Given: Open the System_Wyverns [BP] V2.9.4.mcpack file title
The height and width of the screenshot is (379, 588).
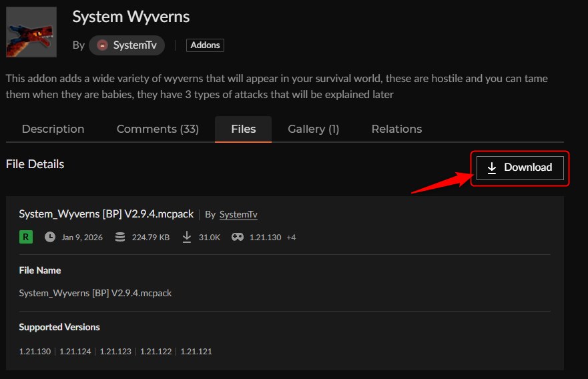Looking at the screenshot, I should [x=106, y=214].
